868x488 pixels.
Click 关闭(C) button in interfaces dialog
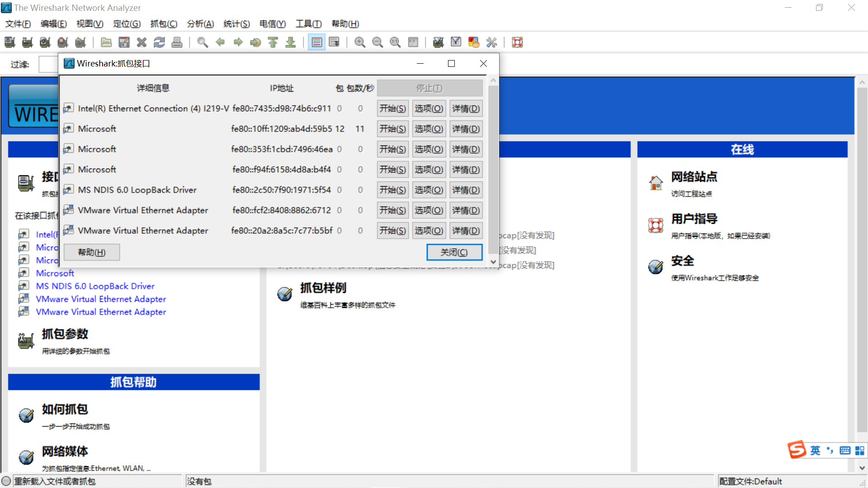454,252
